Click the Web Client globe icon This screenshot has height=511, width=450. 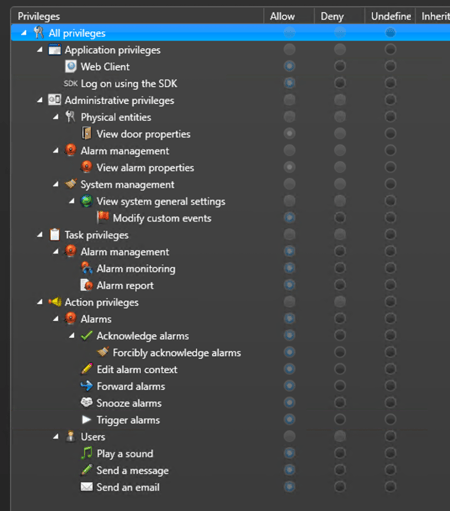71,67
